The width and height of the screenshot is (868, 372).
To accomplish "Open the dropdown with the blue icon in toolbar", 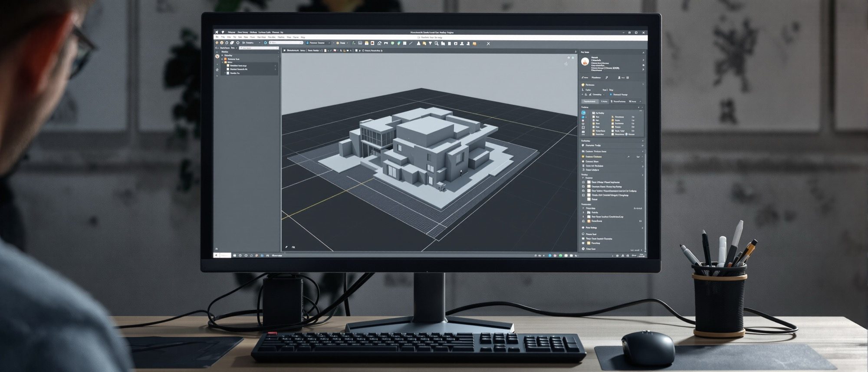I will click(x=318, y=43).
